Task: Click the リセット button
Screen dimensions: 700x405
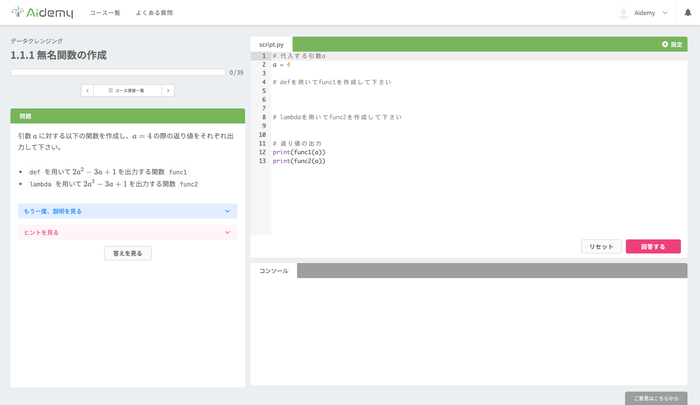Action: point(601,246)
